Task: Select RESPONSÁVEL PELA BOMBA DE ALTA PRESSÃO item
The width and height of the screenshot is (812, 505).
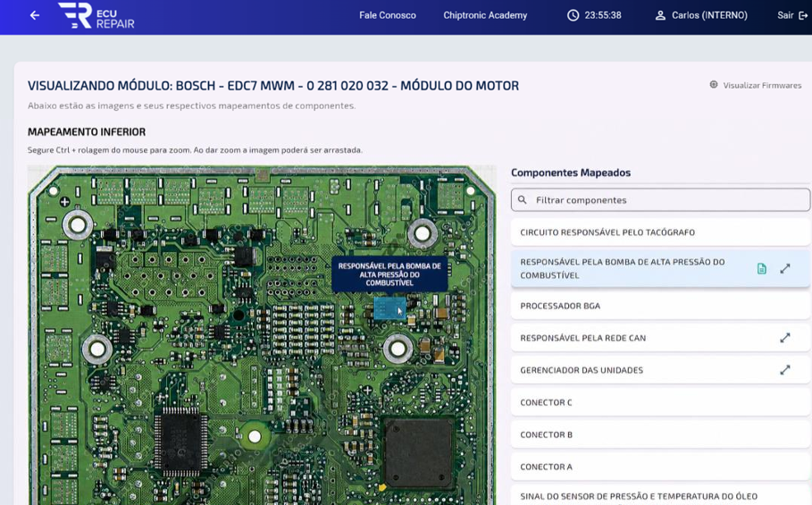Action: pos(660,269)
